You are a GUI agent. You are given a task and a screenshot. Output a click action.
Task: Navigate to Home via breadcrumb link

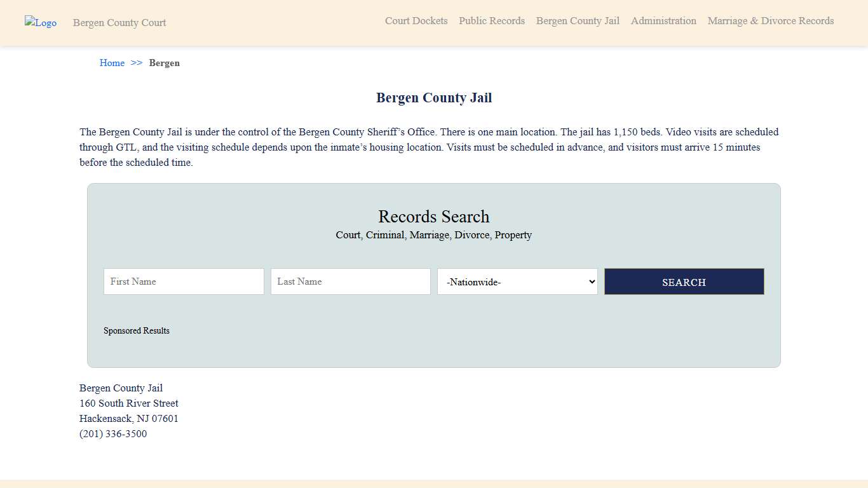pyautogui.click(x=112, y=63)
